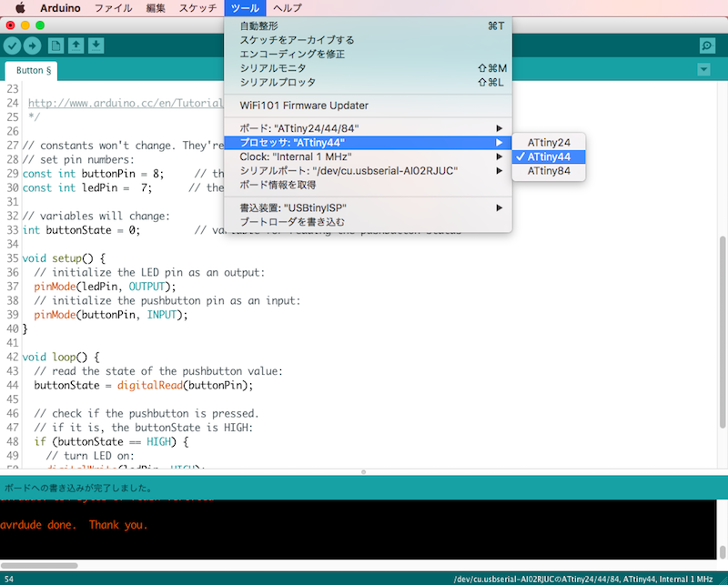This screenshot has width=728, height=585.
Task: Click the bottom status bar board info
Action: click(x=583, y=580)
